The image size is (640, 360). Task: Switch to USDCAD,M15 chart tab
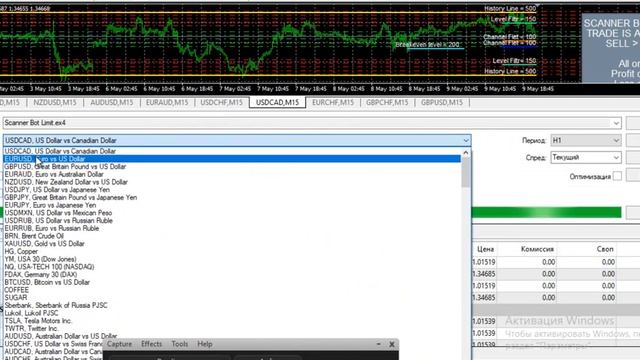(x=278, y=102)
